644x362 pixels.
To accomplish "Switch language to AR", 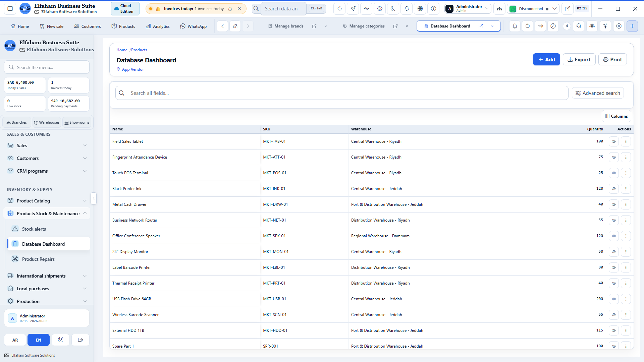I will pos(15,340).
